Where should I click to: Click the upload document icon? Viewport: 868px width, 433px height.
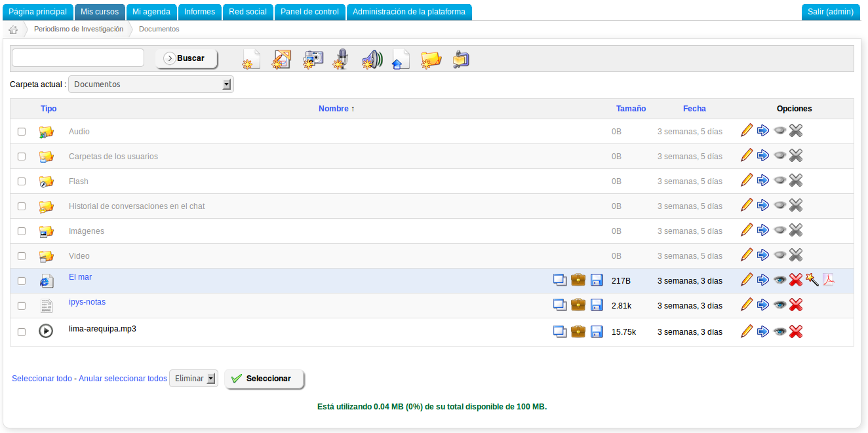click(x=401, y=60)
